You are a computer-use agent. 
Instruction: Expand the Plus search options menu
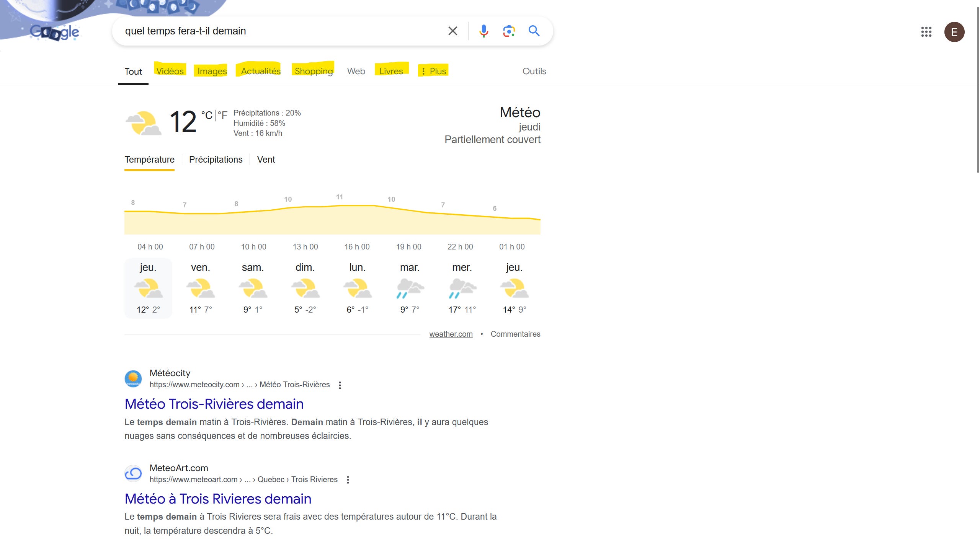click(x=433, y=71)
